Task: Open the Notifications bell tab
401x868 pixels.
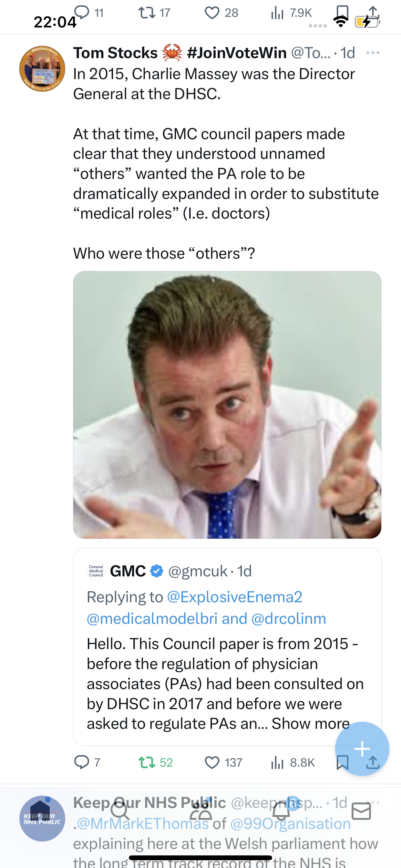Action: (x=281, y=811)
